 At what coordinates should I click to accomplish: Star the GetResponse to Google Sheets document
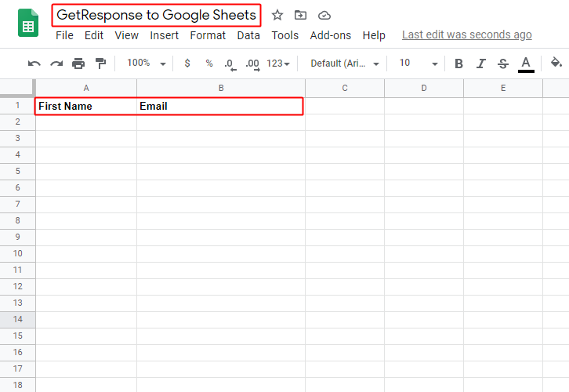[277, 15]
